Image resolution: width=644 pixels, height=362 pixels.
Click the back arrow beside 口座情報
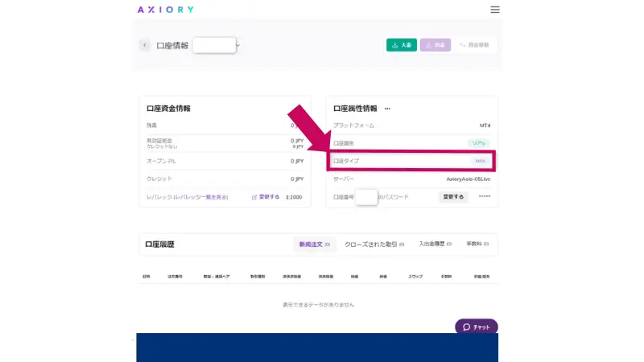[145, 45]
